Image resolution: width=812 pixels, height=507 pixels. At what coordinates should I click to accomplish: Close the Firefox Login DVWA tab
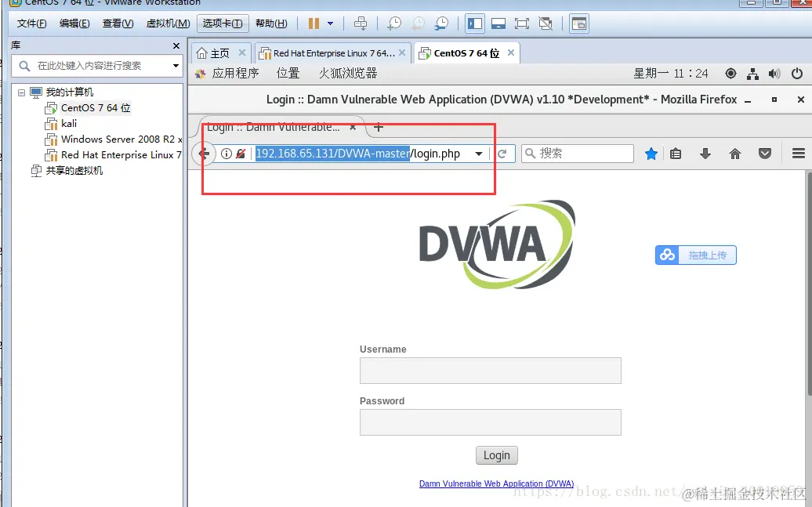pos(353,127)
